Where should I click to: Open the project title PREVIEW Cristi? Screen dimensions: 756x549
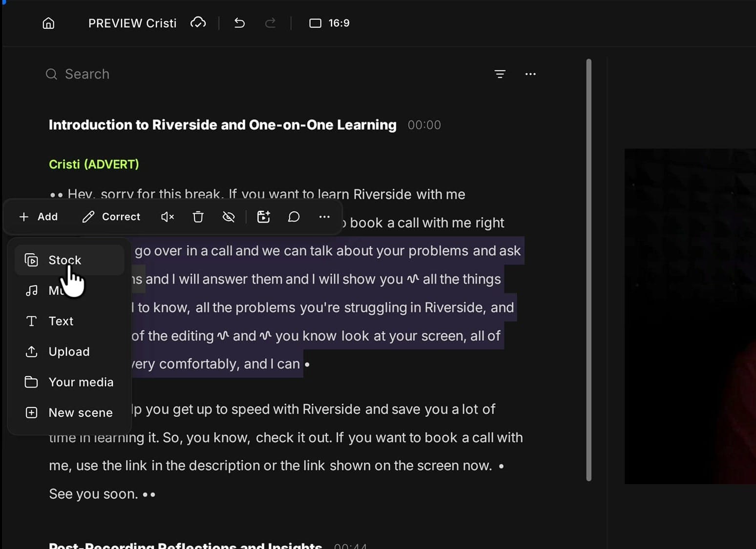(132, 23)
